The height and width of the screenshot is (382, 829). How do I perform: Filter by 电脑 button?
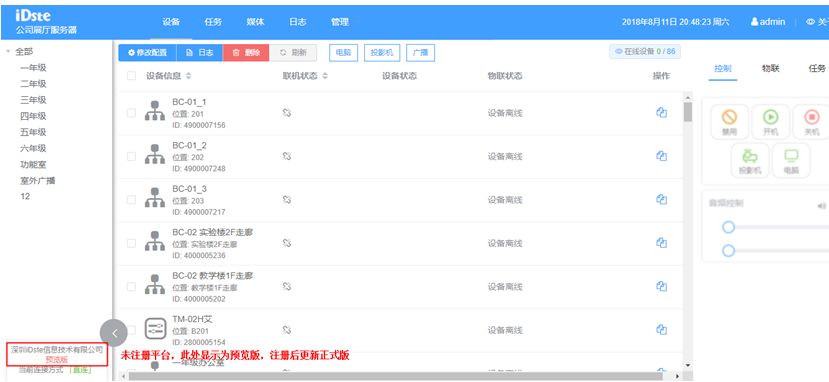pyautogui.click(x=344, y=53)
